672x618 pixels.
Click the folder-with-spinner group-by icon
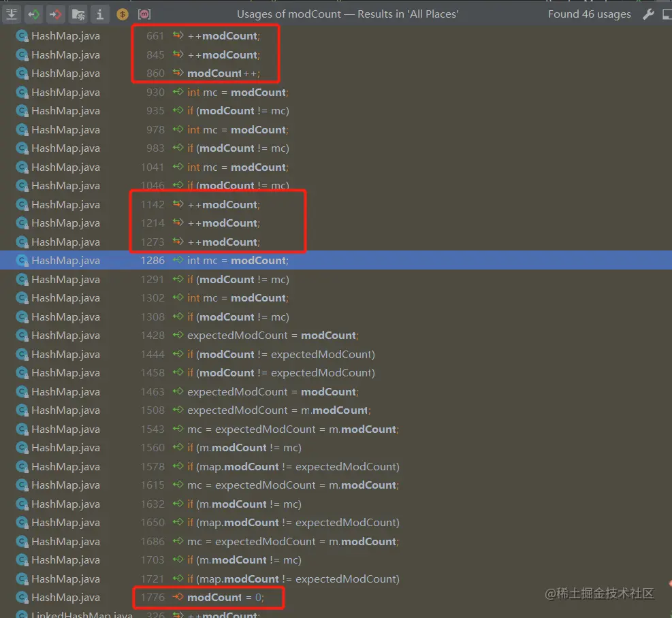[x=78, y=14]
